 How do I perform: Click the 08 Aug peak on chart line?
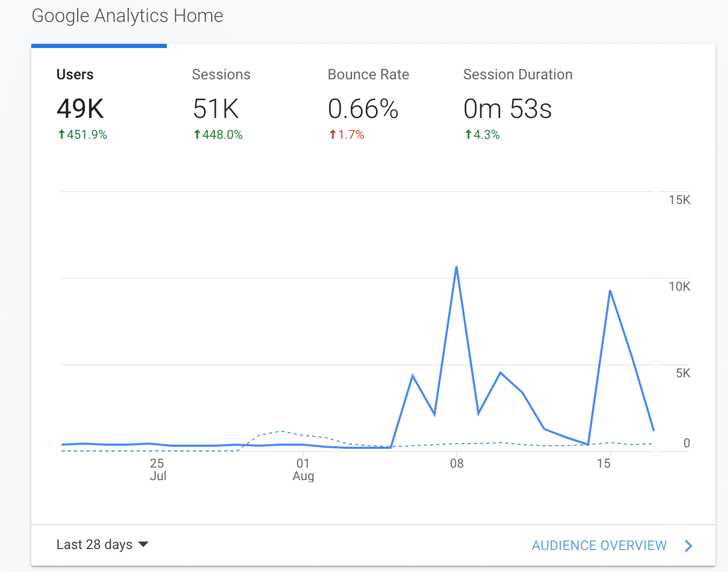[x=456, y=267]
